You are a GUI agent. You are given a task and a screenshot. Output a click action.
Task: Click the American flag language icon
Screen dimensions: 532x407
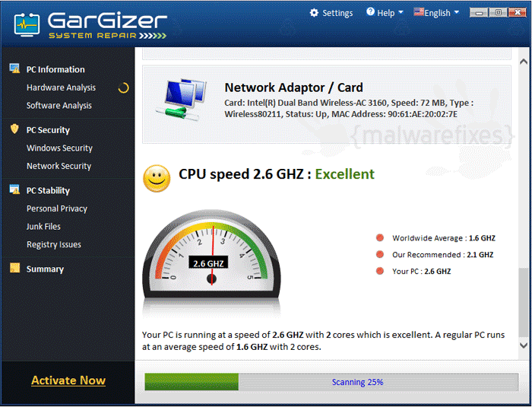(x=419, y=12)
